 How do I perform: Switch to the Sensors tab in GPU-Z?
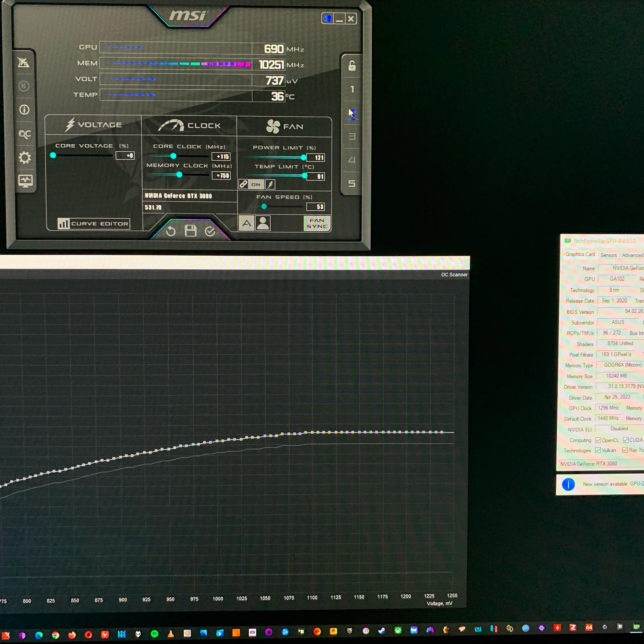click(x=609, y=255)
